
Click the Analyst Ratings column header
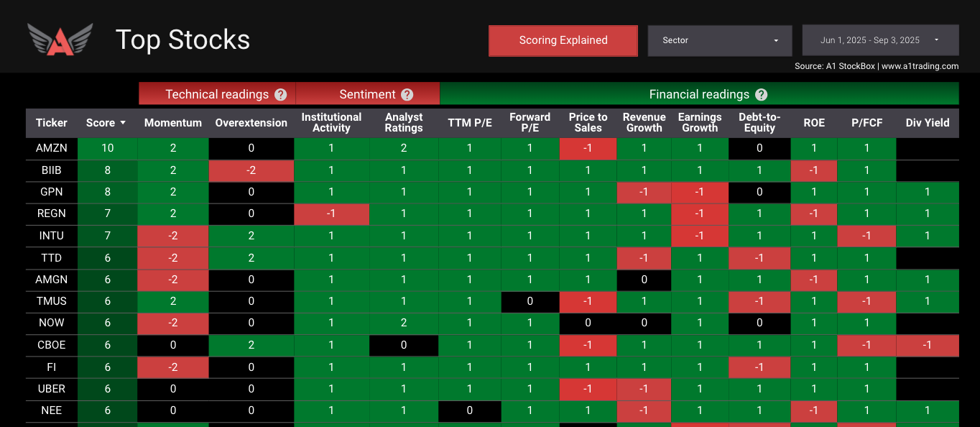[404, 123]
